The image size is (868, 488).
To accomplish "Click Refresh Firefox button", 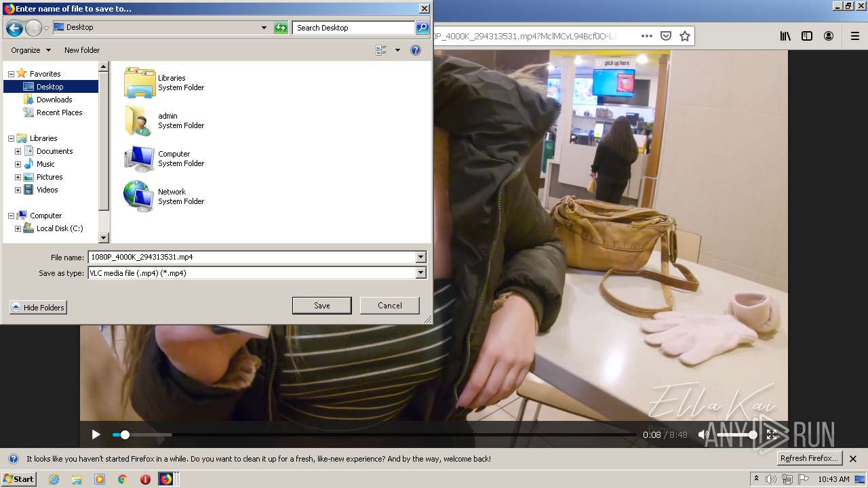I will pyautogui.click(x=809, y=459).
